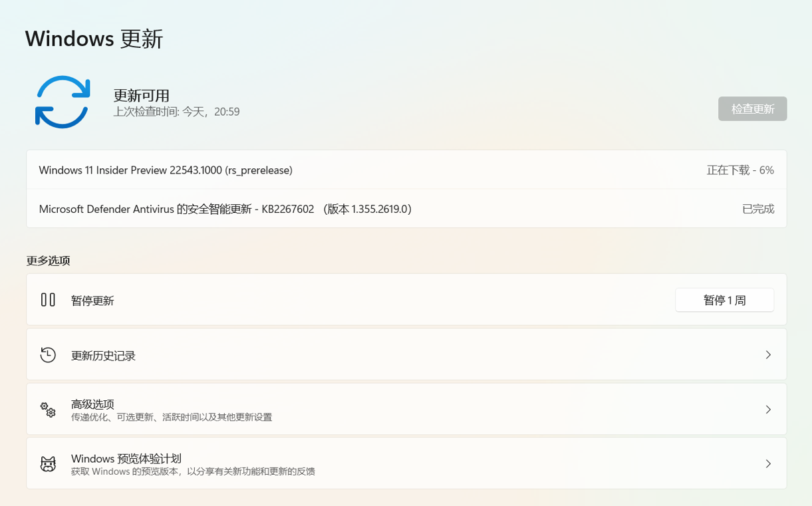Viewport: 812px width, 506px height.
Task: Click the 上次检查时间: 今天，20:59 text
Action: tap(176, 112)
